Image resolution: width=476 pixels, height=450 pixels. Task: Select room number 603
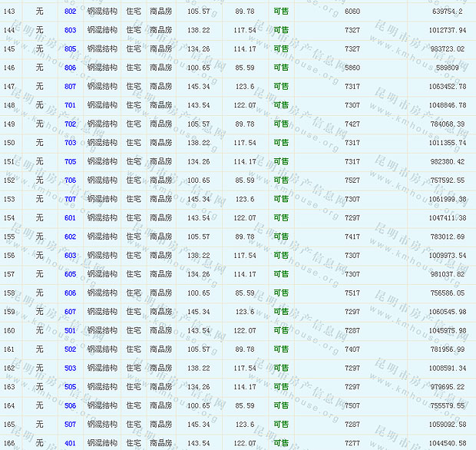[x=70, y=256]
